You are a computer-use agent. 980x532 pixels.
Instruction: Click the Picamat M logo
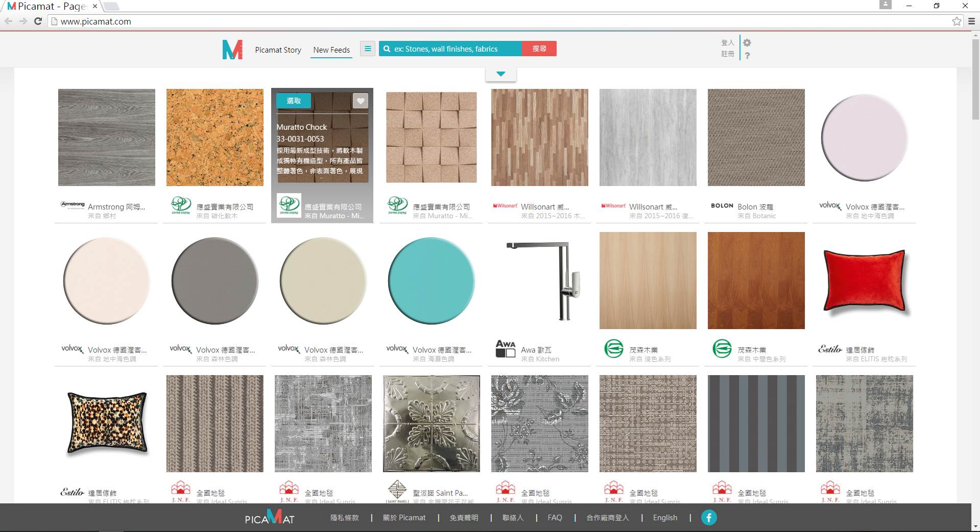point(232,50)
